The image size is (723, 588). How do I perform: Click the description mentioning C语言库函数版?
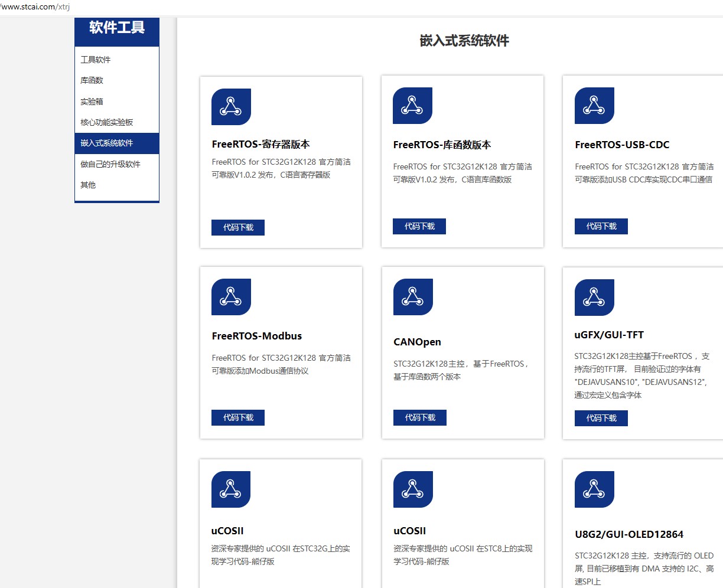(463, 173)
